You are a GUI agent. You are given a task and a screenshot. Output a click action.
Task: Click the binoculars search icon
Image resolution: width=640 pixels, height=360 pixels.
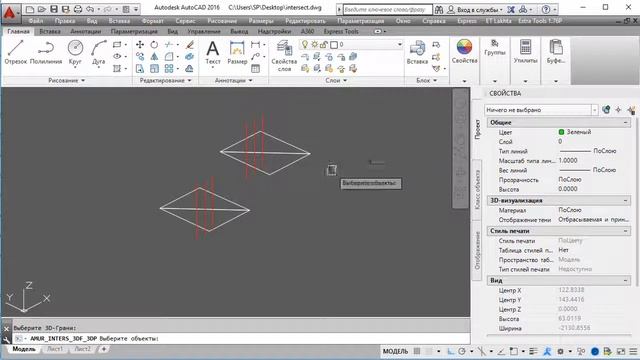click(439, 9)
